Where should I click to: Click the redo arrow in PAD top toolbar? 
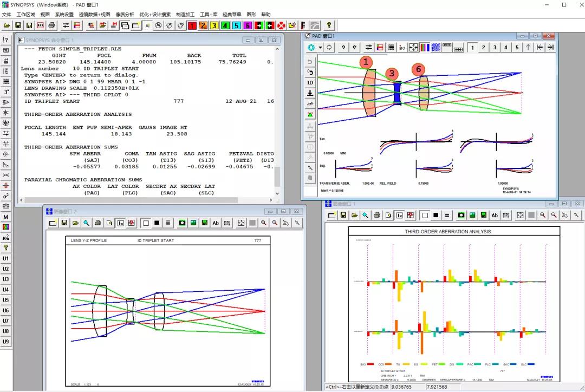click(354, 47)
